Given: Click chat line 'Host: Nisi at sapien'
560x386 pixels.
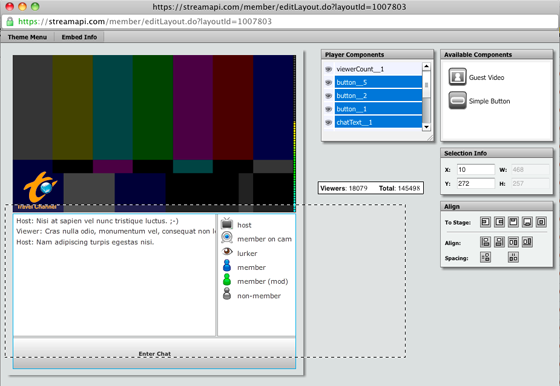Looking at the screenshot, I should point(98,221).
